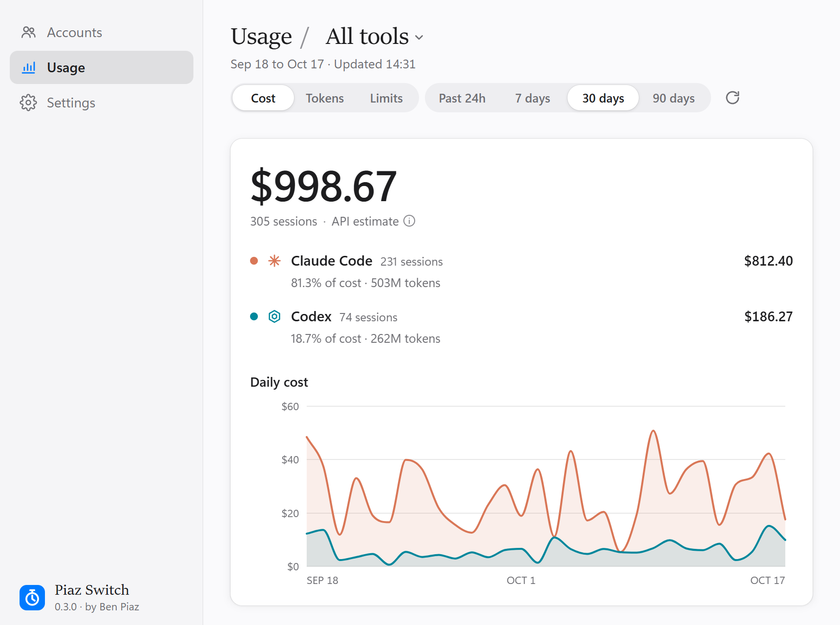Screen dimensions: 840x625
Task: Click the $186.27 Codex cost
Action: (x=768, y=316)
